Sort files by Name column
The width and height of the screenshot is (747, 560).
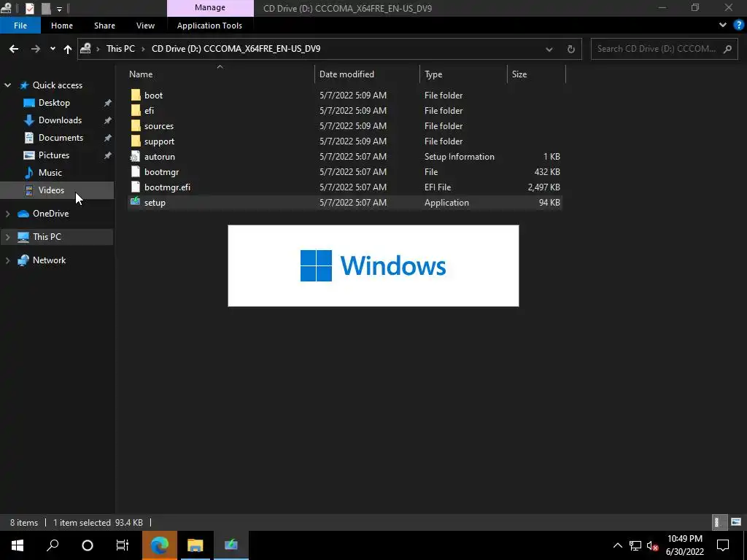tap(221, 74)
